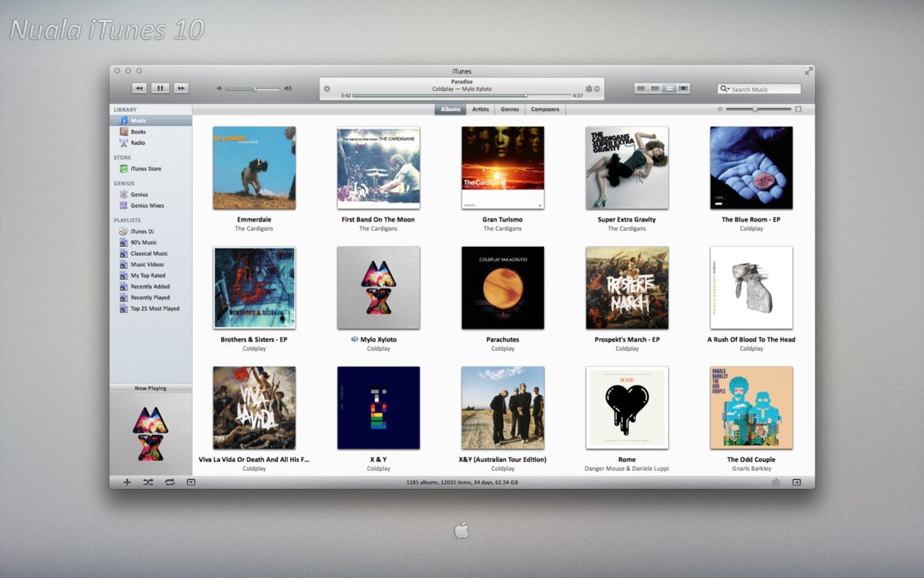Switch to Cover Flow view

tap(684, 88)
